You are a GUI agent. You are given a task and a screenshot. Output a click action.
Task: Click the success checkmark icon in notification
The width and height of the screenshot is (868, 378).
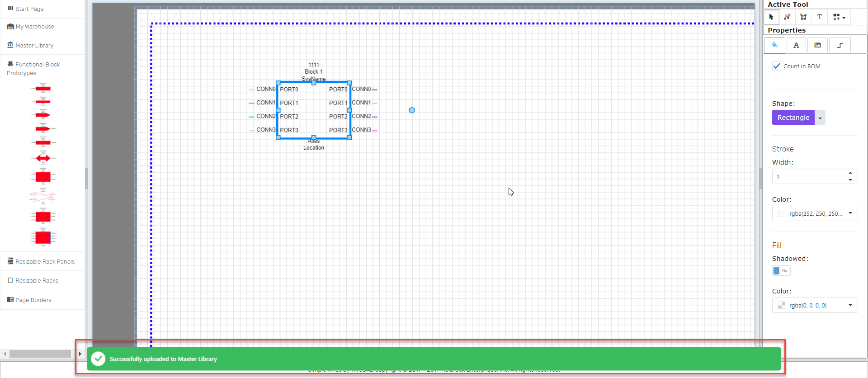point(98,359)
